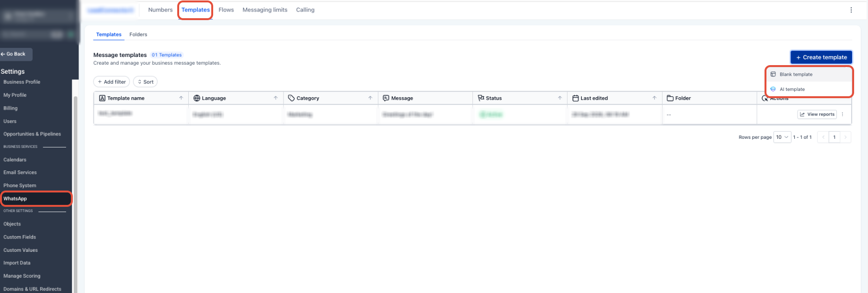Open Calendars settings
This screenshot has width=868, height=293.
pos(15,160)
